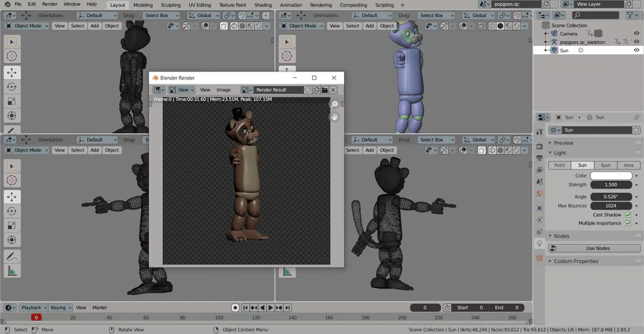Image resolution: width=644 pixels, height=334 pixels.
Task: Click the Use Preview Range clock icon
Action: [x=447, y=308]
